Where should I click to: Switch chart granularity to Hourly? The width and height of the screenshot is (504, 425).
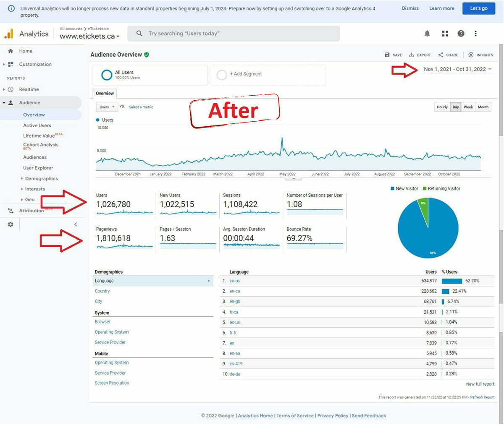coord(442,107)
